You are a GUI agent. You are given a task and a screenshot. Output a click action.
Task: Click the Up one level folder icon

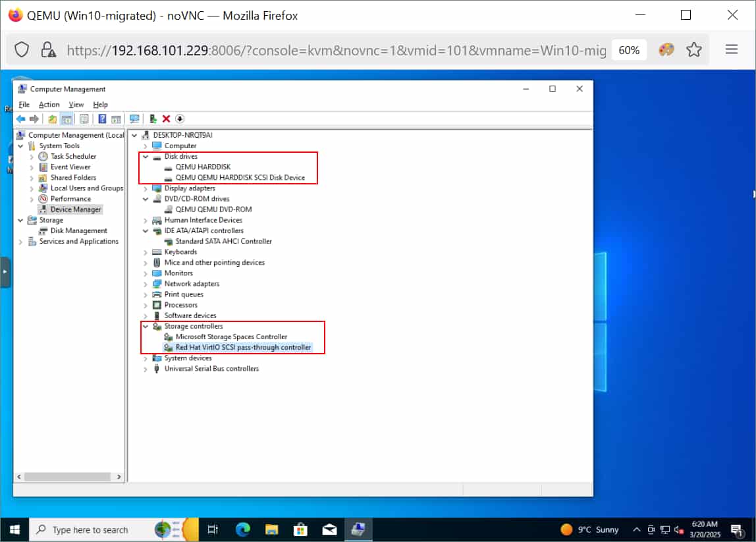[x=52, y=119]
